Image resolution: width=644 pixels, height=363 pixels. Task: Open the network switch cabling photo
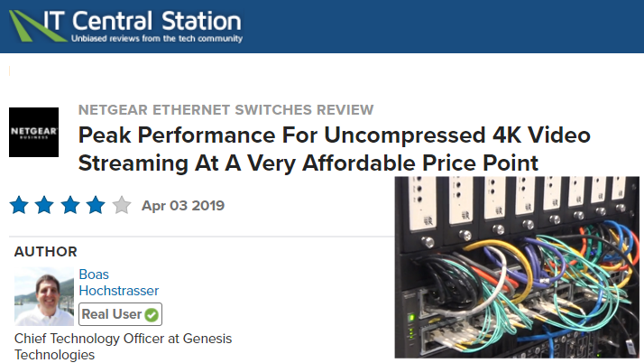[517, 267]
